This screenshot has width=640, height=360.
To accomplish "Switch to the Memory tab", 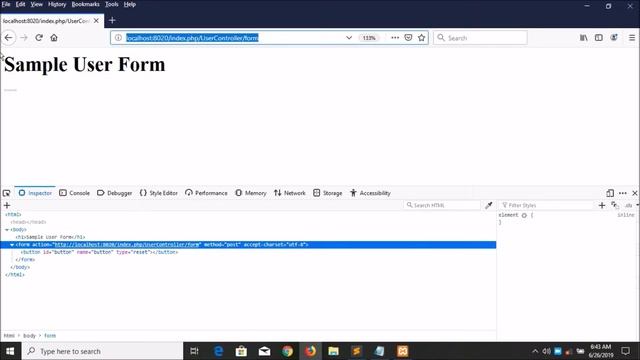I will coord(251,193).
